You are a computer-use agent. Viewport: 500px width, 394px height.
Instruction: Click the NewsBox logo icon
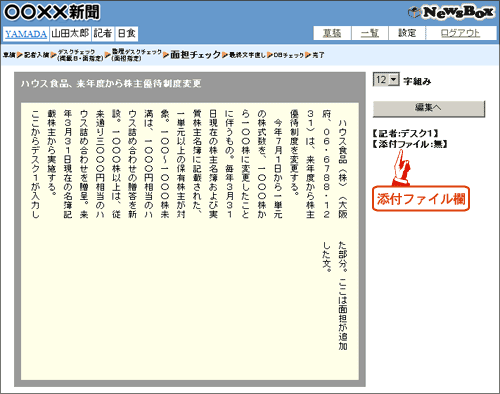[451, 13]
